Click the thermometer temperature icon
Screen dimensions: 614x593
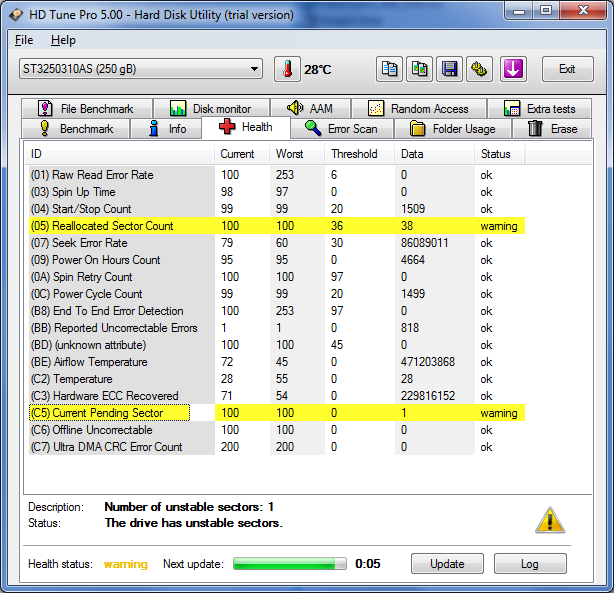(x=287, y=69)
